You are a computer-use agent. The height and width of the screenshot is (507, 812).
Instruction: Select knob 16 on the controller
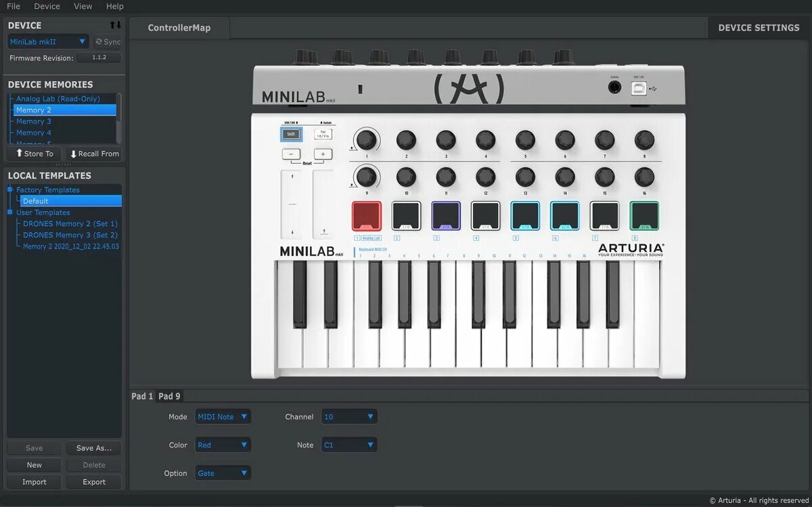644,177
